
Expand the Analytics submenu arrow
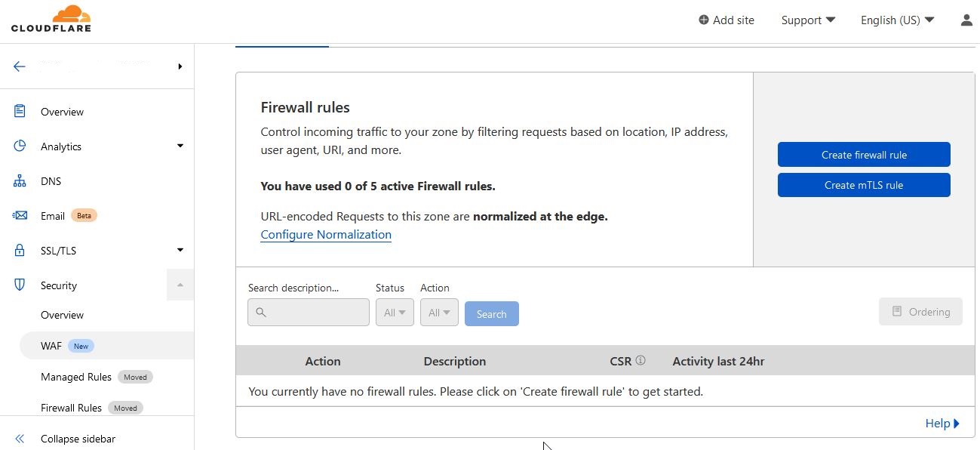180,146
